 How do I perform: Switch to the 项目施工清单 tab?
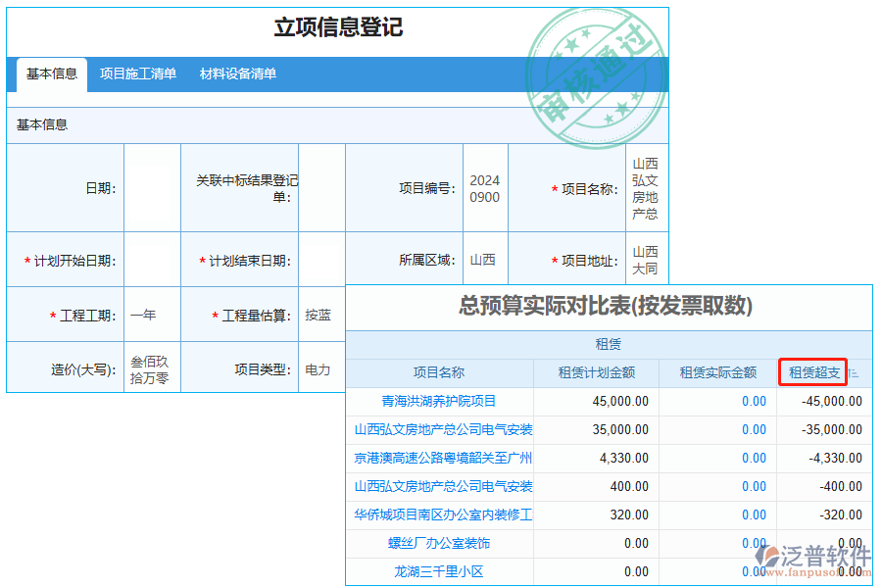137,73
